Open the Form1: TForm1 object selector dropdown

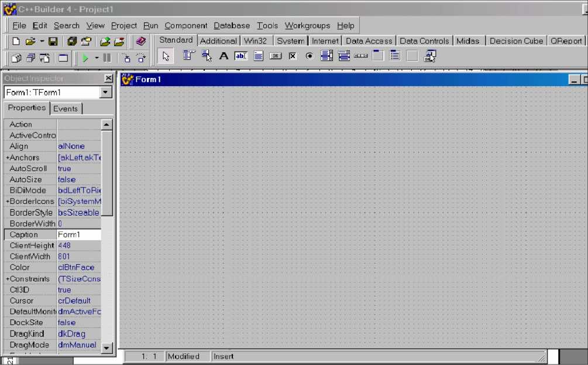(106, 92)
